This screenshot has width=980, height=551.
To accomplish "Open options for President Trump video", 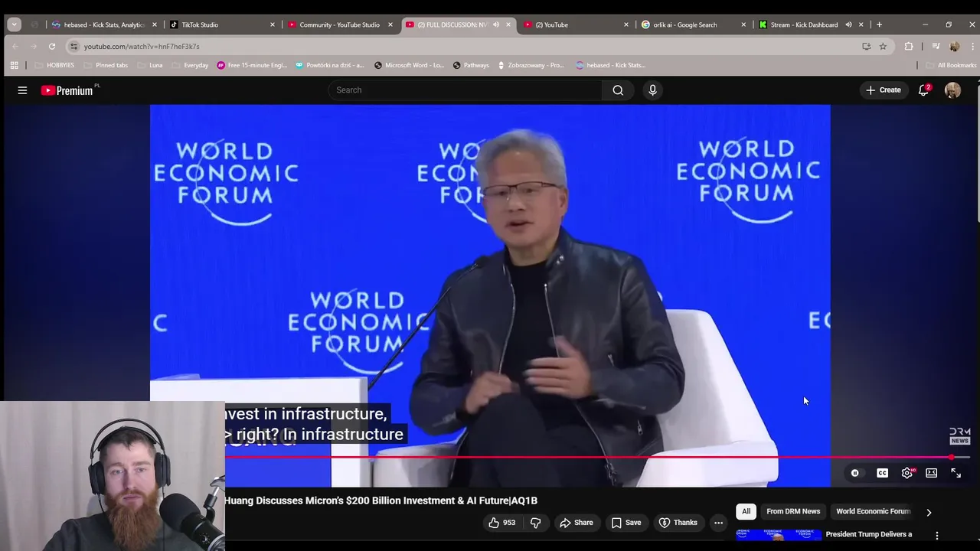I will click(936, 536).
